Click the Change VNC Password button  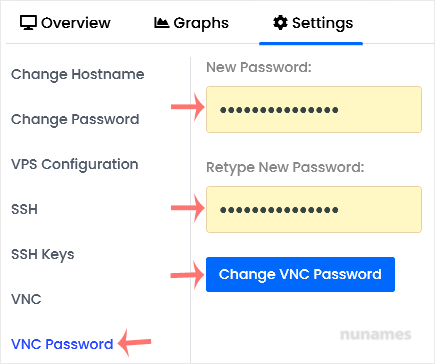pos(300,274)
